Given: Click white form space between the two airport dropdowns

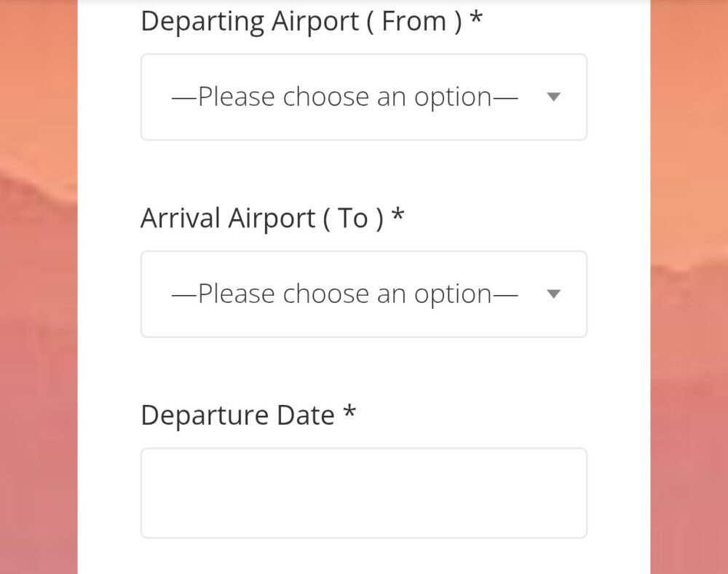Looking at the screenshot, I should click(364, 171).
